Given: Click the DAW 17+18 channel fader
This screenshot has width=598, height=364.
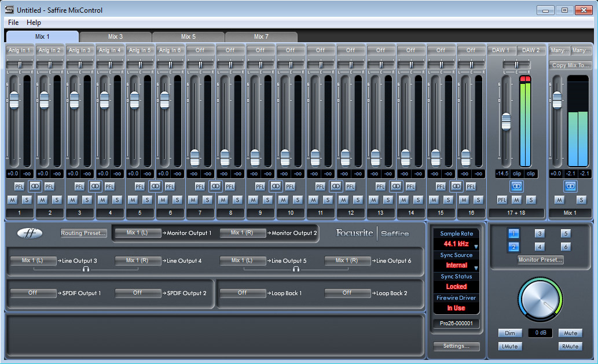Looking at the screenshot, I should [x=506, y=121].
